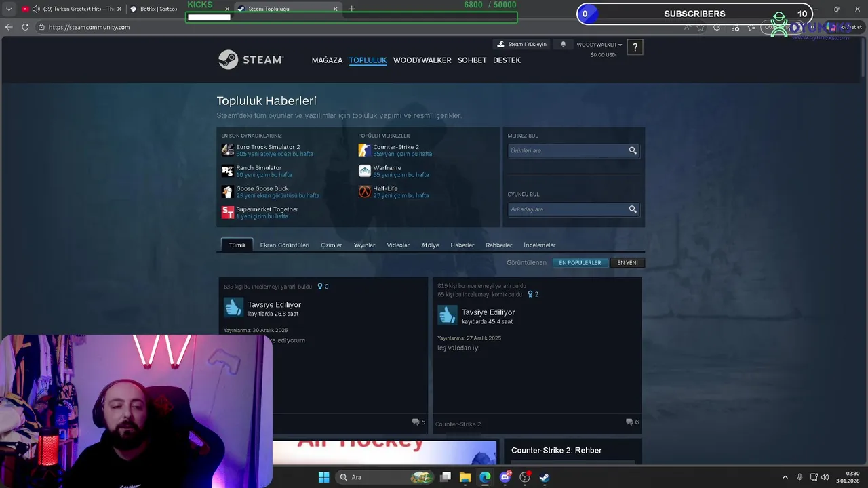Click the browser back arrow
This screenshot has width=868, height=488.
pos(9,27)
